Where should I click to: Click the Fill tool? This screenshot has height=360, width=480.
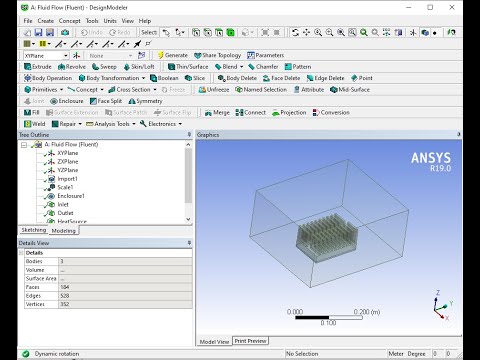coord(32,113)
